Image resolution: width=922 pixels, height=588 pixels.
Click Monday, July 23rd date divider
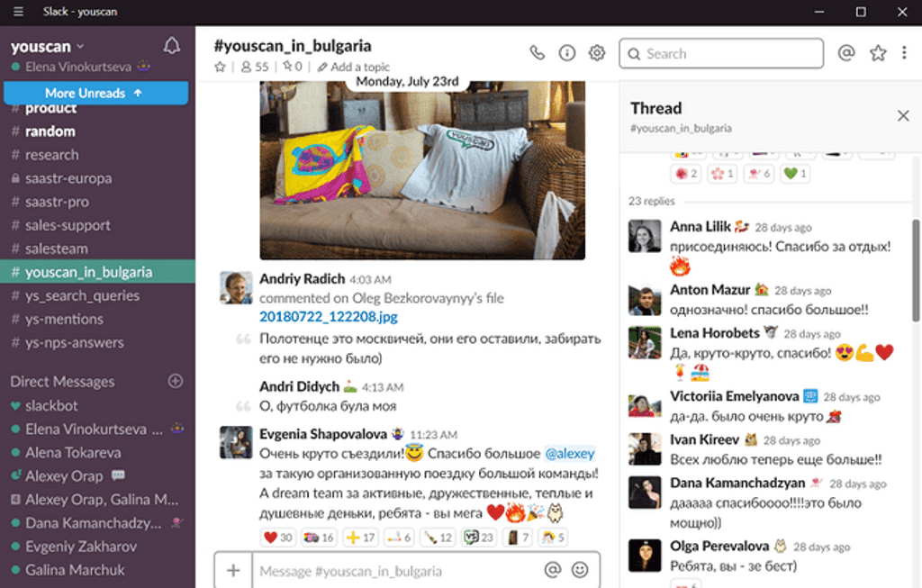pyautogui.click(x=407, y=81)
